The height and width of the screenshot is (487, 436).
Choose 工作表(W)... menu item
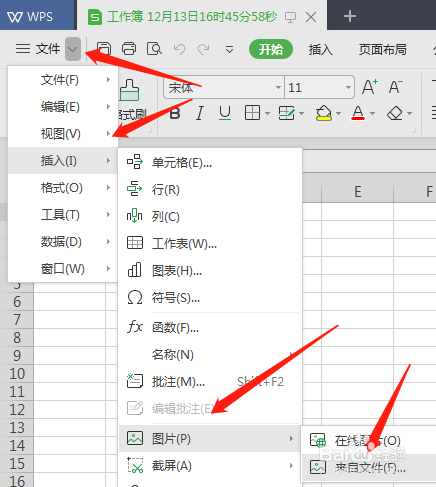tap(210, 243)
